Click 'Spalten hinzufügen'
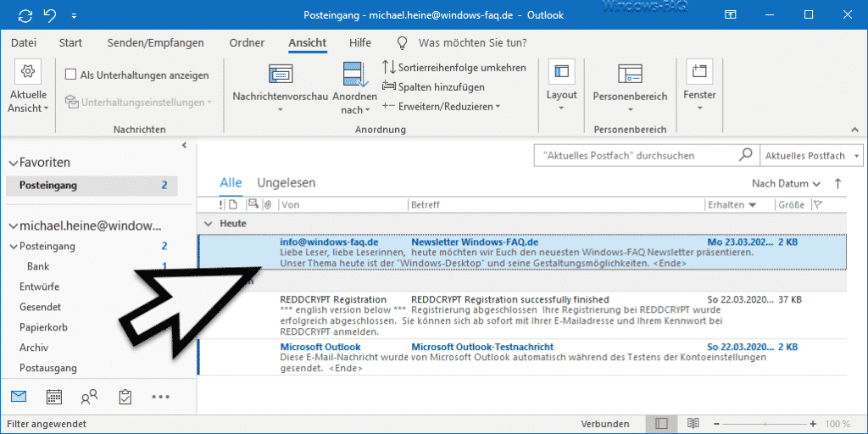This screenshot has width=868, height=434. tap(433, 87)
